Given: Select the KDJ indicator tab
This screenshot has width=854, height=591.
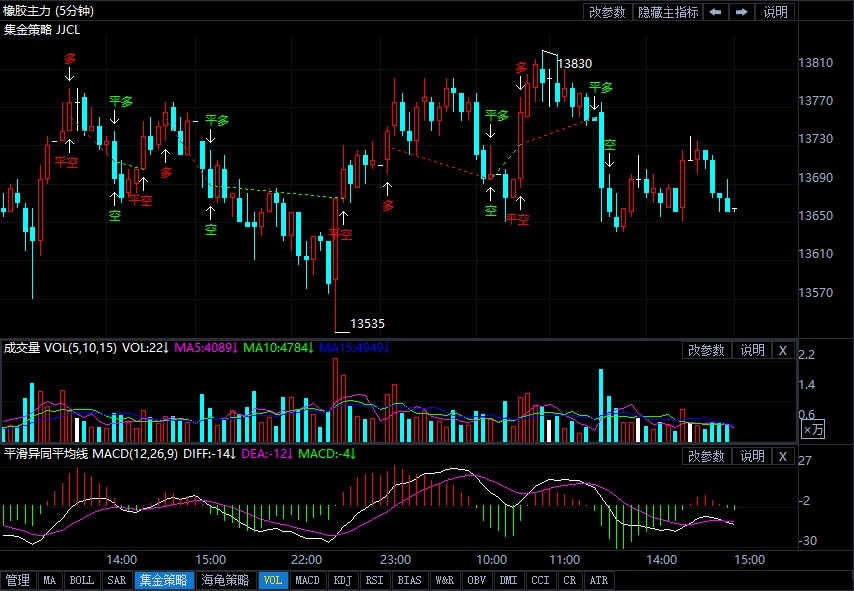Looking at the screenshot, I should (342, 580).
